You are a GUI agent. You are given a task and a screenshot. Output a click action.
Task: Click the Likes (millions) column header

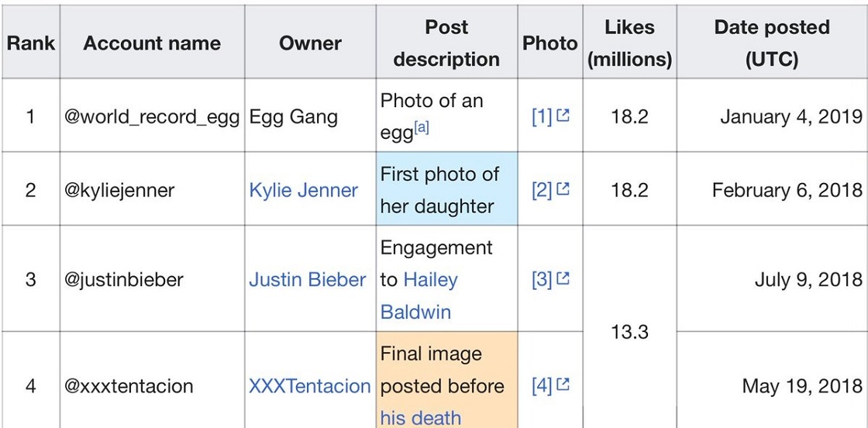[x=629, y=43]
